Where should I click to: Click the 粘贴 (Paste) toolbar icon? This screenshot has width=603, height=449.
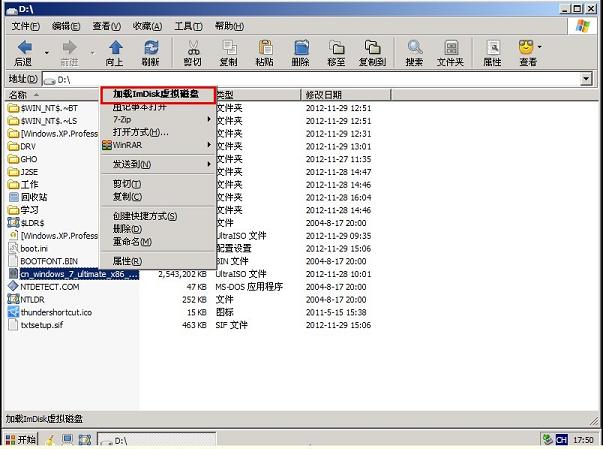pyautogui.click(x=264, y=51)
